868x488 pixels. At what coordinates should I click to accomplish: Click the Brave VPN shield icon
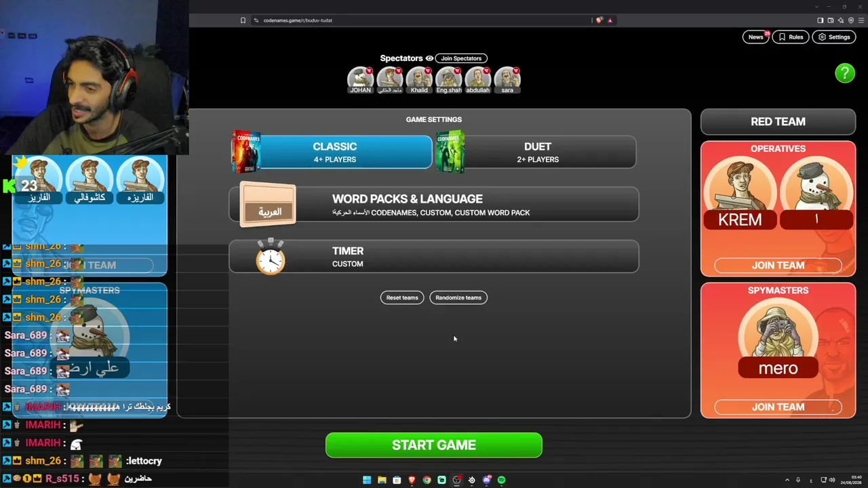(851, 20)
